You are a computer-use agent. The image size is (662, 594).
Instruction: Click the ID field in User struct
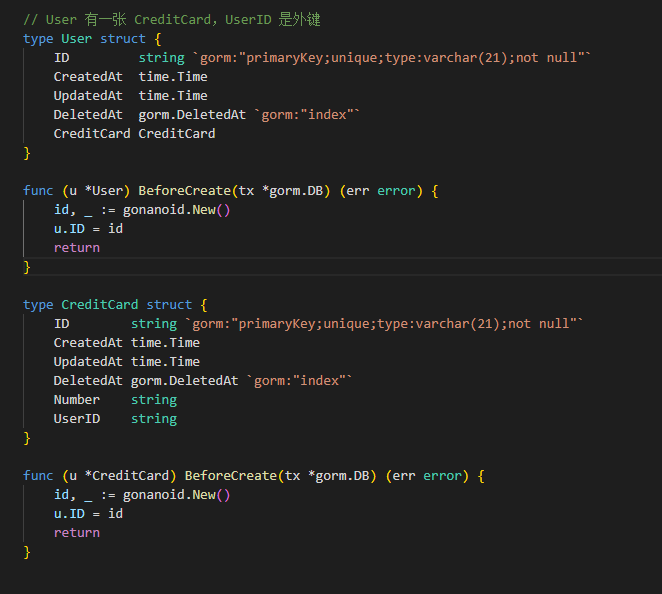click(x=61, y=58)
